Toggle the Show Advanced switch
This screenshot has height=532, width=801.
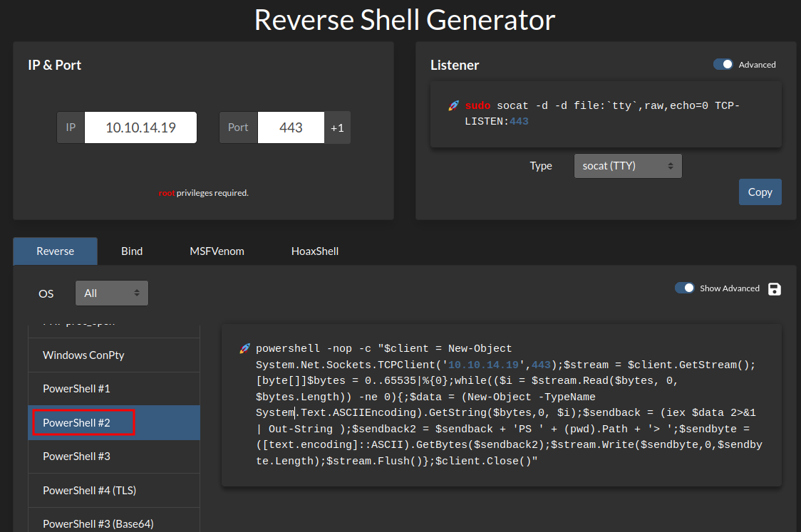click(685, 288)
